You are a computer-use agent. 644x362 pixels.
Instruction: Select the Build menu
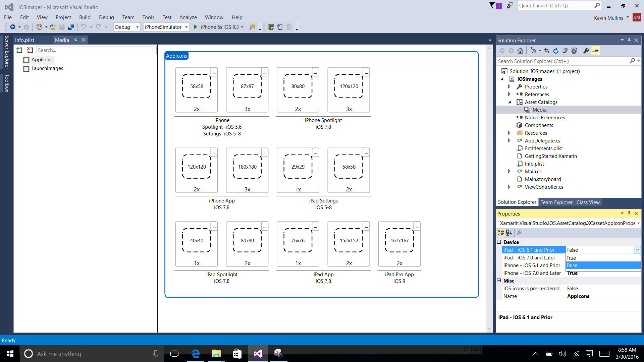85,17
